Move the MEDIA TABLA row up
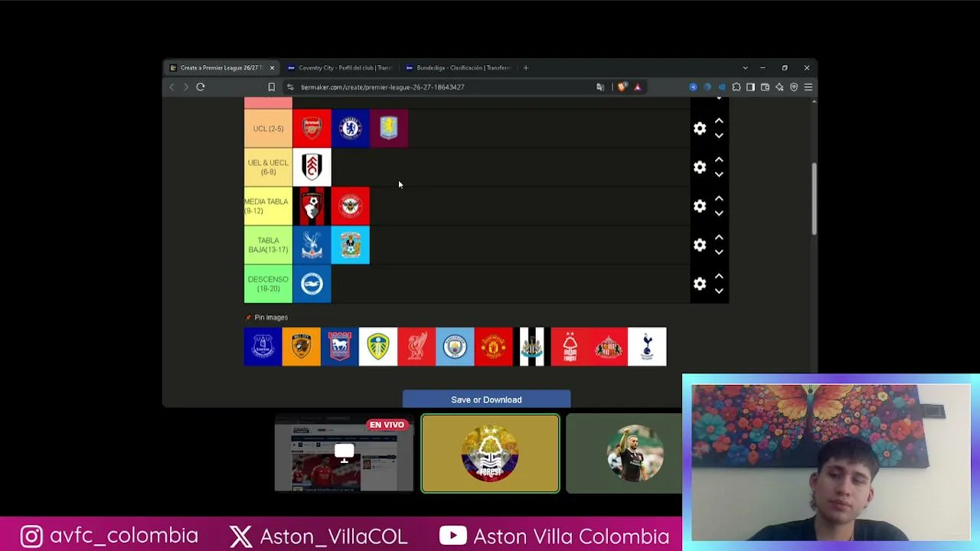980x551 pixels. 719,199
